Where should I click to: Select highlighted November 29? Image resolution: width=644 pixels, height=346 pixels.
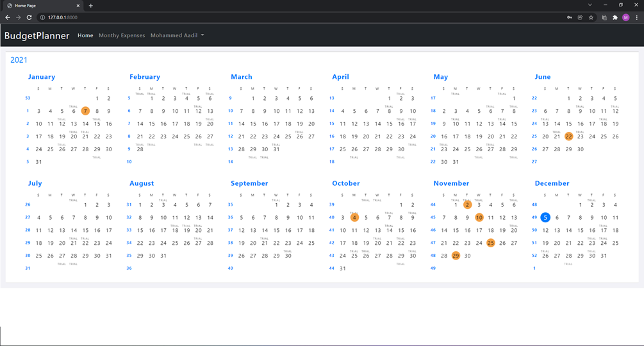(456, 256)
